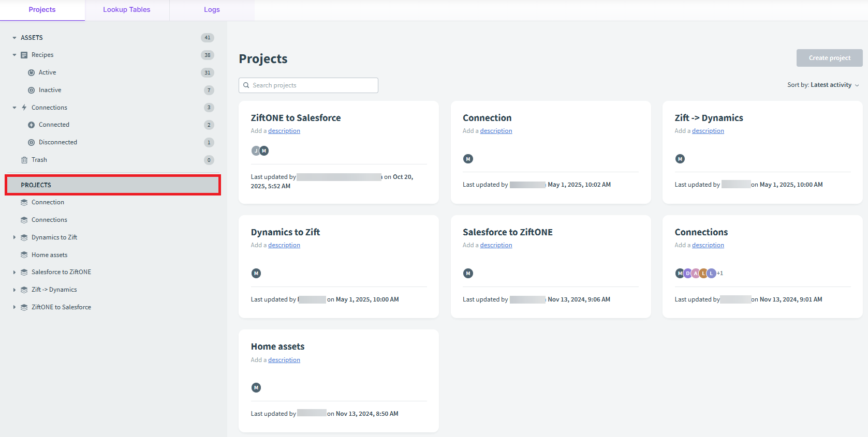Open the Dynamics to Zift card title
The height and width of the screenshot is (437, 868).
click(x=285, y=232)
